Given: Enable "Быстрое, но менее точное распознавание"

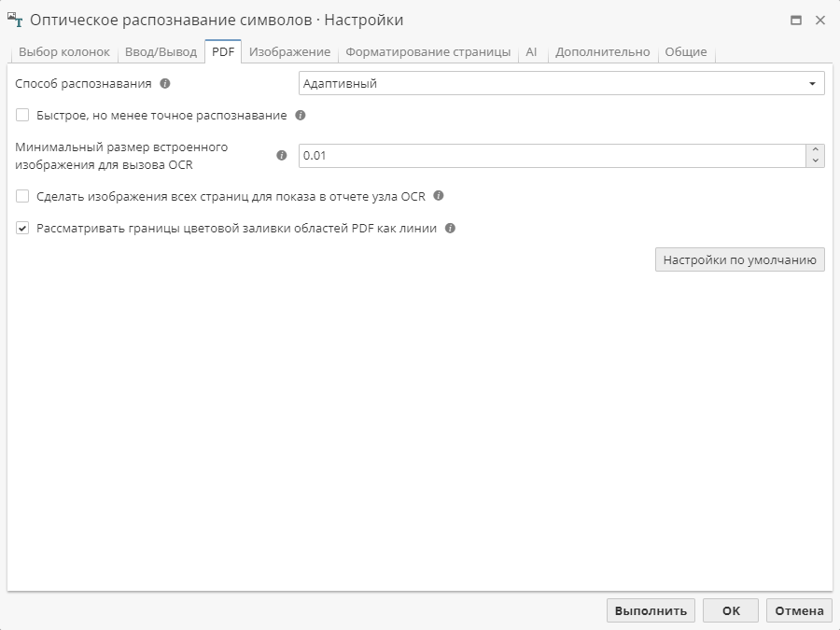Looking at the screenshot, I should coord(21,114).
